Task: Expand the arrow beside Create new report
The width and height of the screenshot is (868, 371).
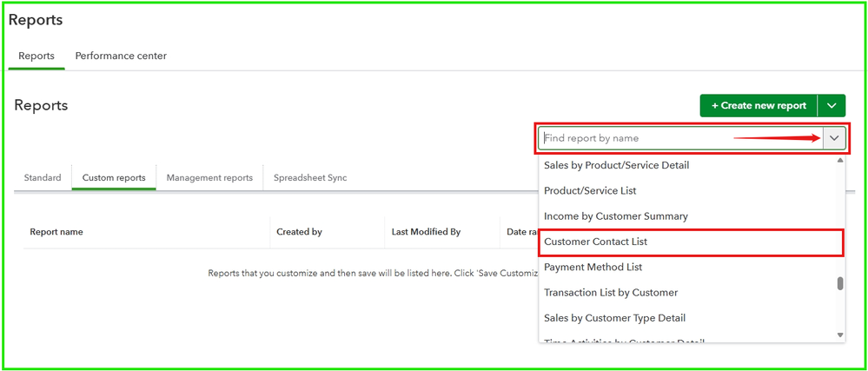Action: (832, 106)
